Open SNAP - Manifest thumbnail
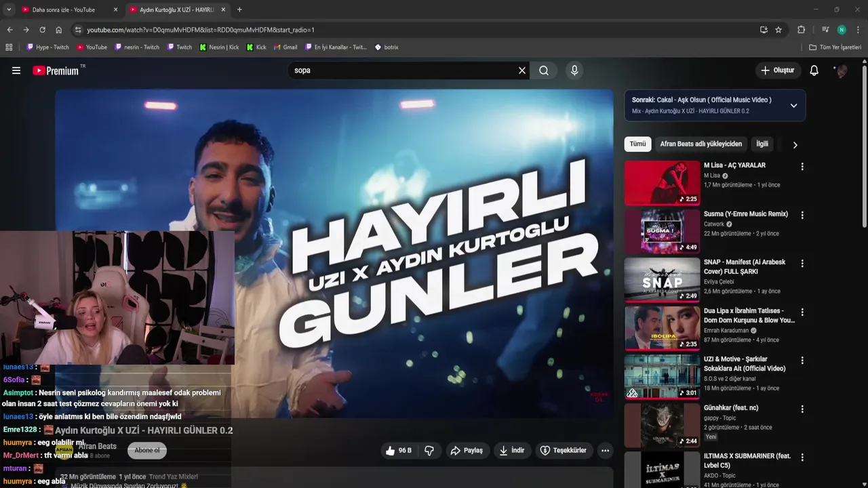The height and width of the screenshot is (488, 868). [662, 279]
